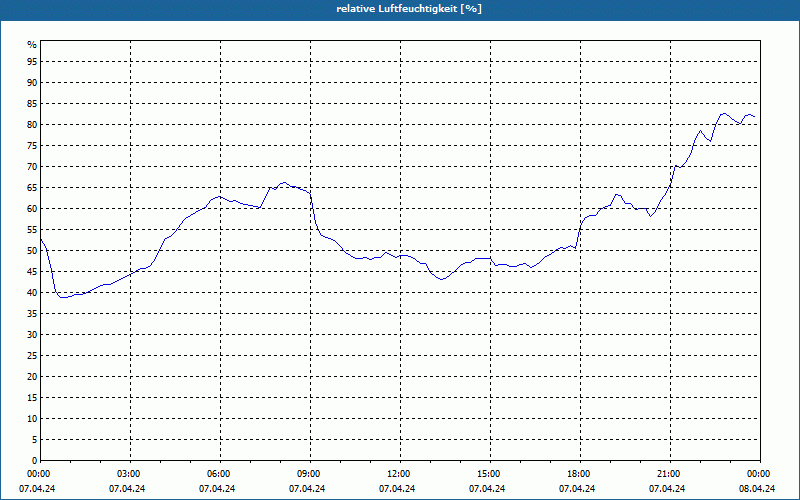Viewport: 800px width, 500px height.
Task: Click the '55' value on y-axis
Action: [32, 230]
